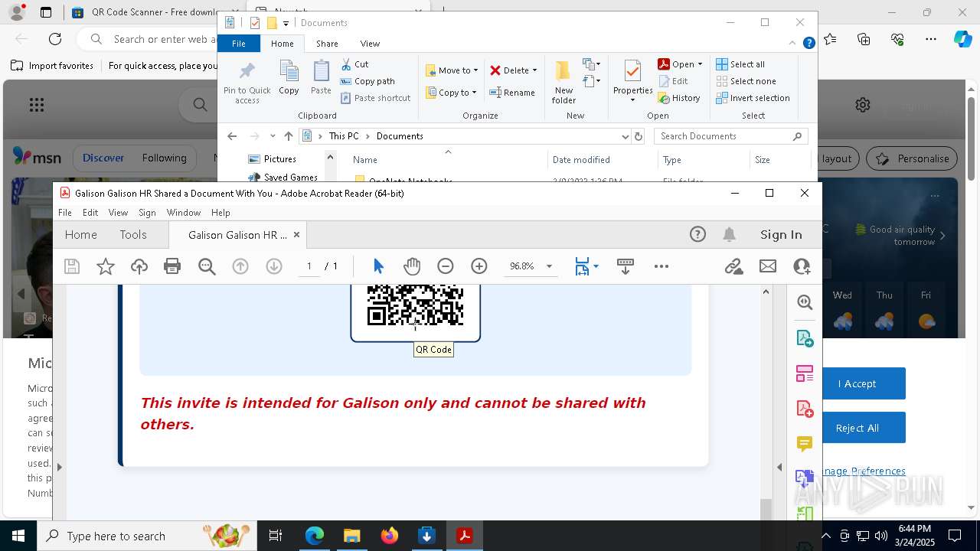Go to next page arrow in Acrobat
This screenshot has width=980, height=551.
tap(274, 266)
